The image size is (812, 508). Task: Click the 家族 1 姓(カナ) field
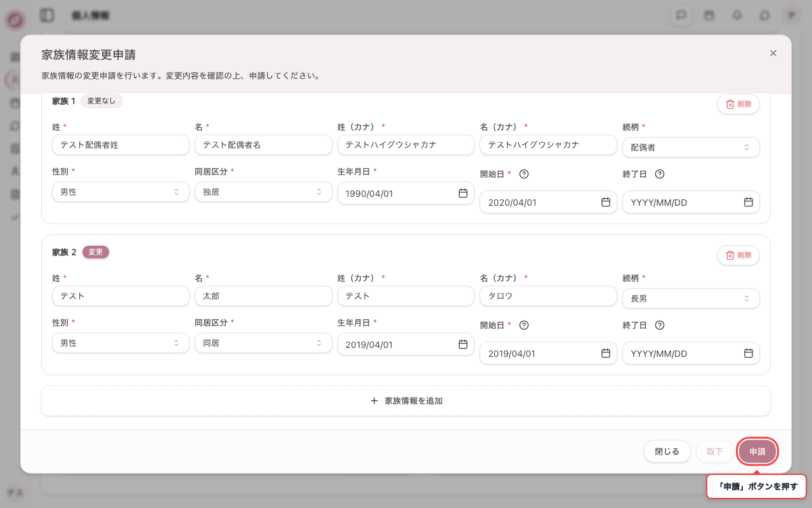click(406, 145)
